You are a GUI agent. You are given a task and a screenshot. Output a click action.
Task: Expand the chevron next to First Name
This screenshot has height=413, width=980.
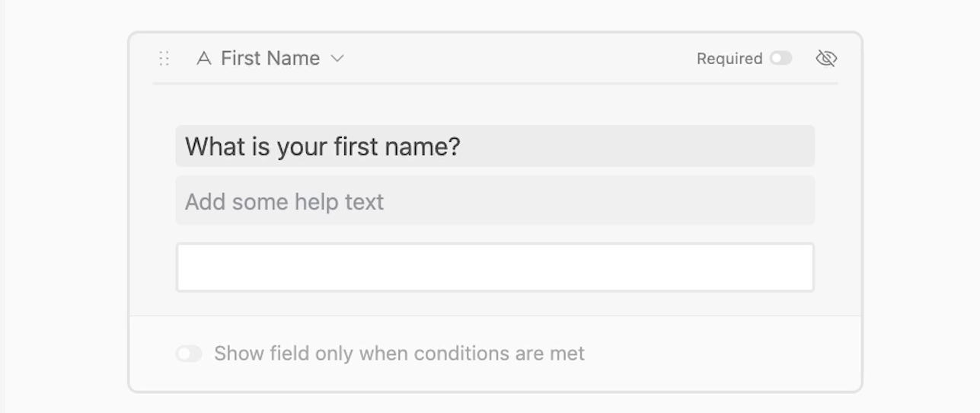pos(337,59)
